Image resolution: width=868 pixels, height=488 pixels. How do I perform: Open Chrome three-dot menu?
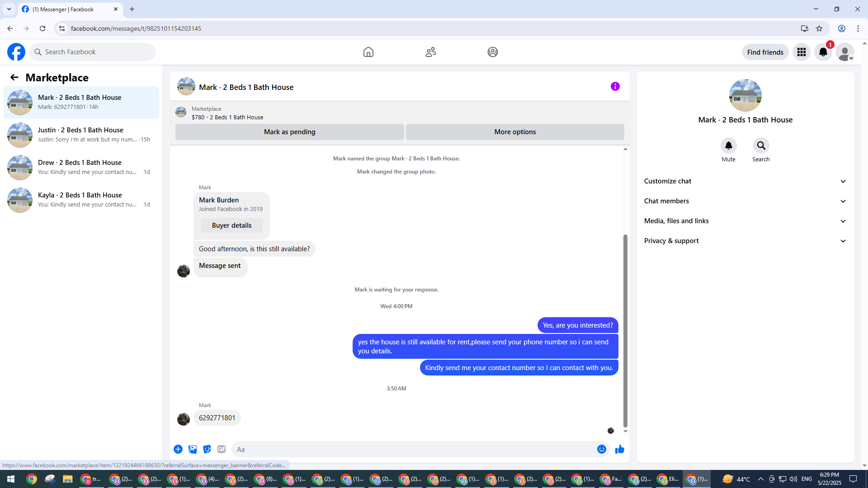pyautogui.click(x=858, y=28)
